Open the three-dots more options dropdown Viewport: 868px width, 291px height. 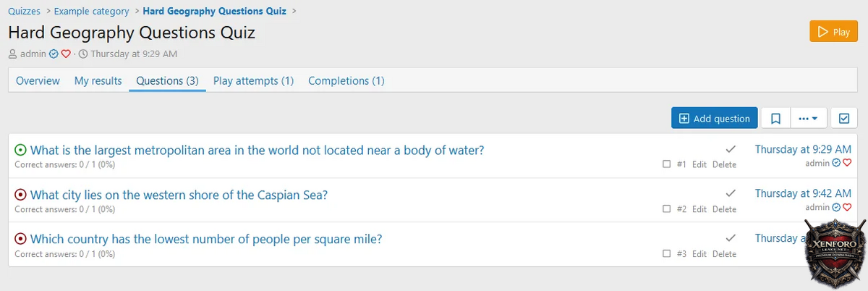coord(808,118)
